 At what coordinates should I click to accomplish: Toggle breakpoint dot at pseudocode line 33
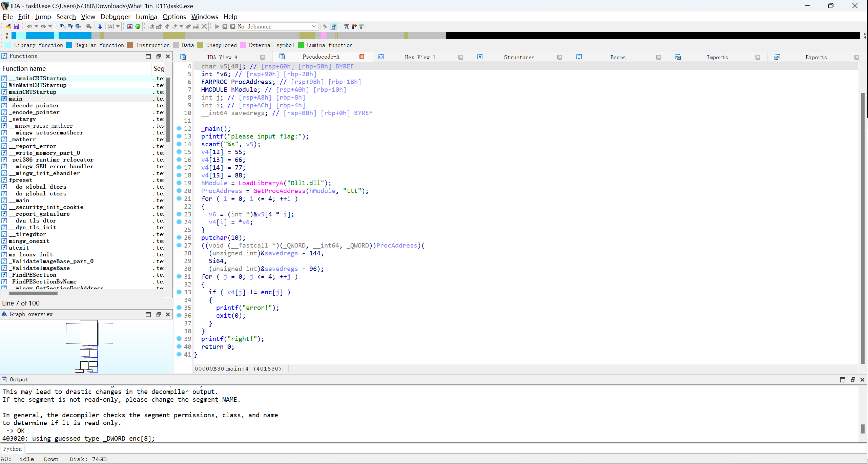point(179,292)
